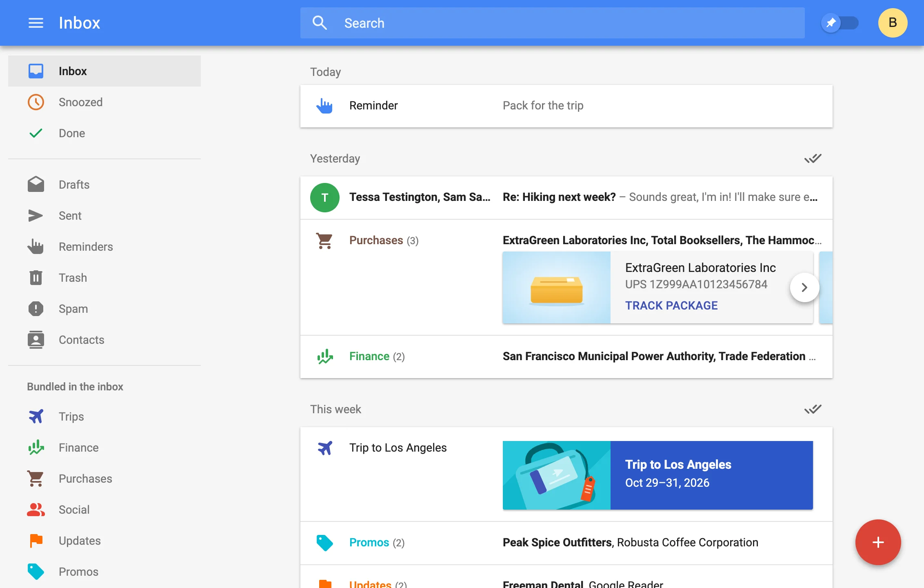Image resolution: width=924 pixels, height=588 pixels.
Task: Open Drafts in the sidebar
Action: pyautogui.click(x=104, y=185)
